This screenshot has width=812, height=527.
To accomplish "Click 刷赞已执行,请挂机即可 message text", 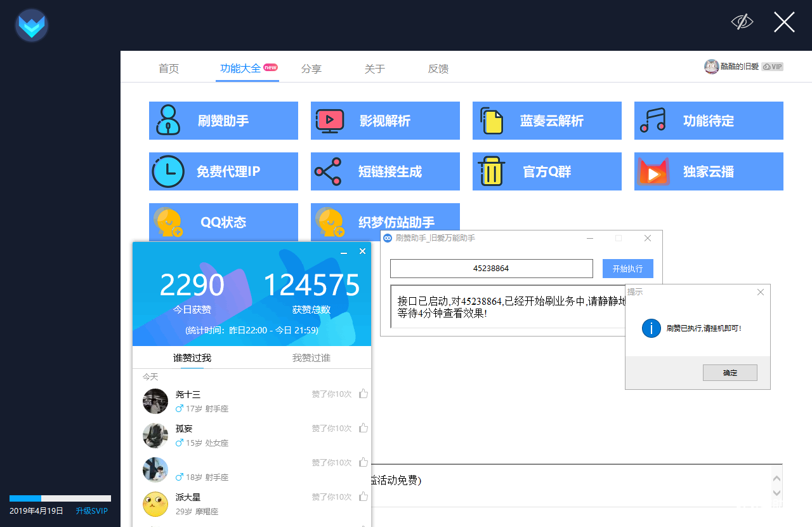I will [x=704, y=328].
